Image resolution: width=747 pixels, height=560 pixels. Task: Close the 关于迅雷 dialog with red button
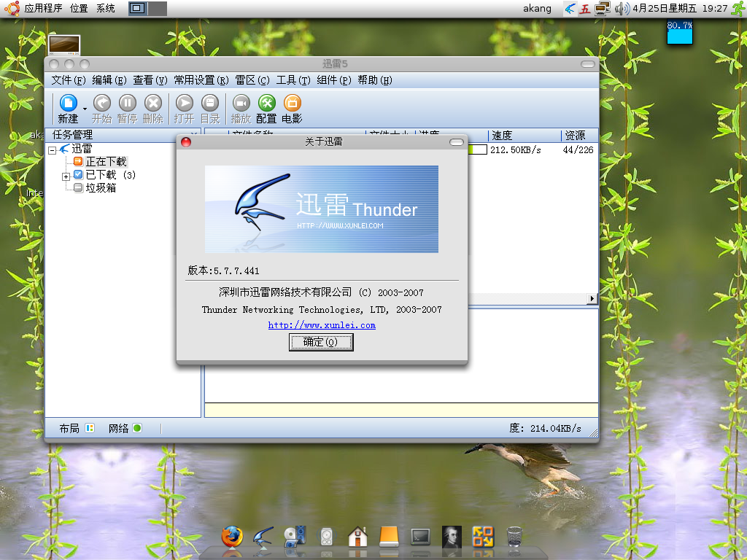coord(186,142)
